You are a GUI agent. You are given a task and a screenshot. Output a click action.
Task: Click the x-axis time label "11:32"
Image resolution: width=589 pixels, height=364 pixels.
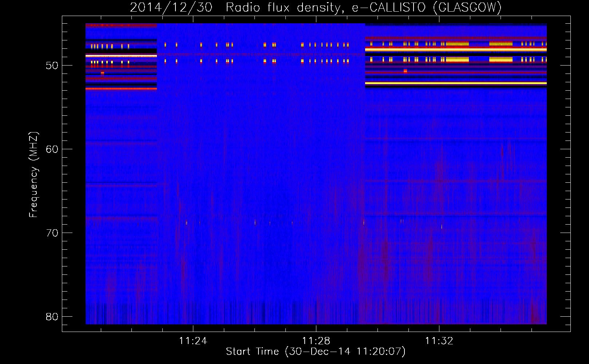439,341
